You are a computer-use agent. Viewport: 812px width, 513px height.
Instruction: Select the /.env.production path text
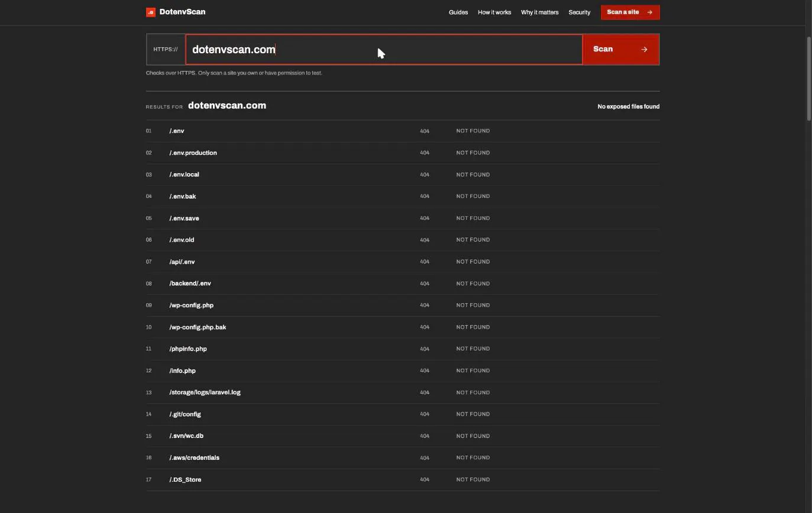(193, 153)
